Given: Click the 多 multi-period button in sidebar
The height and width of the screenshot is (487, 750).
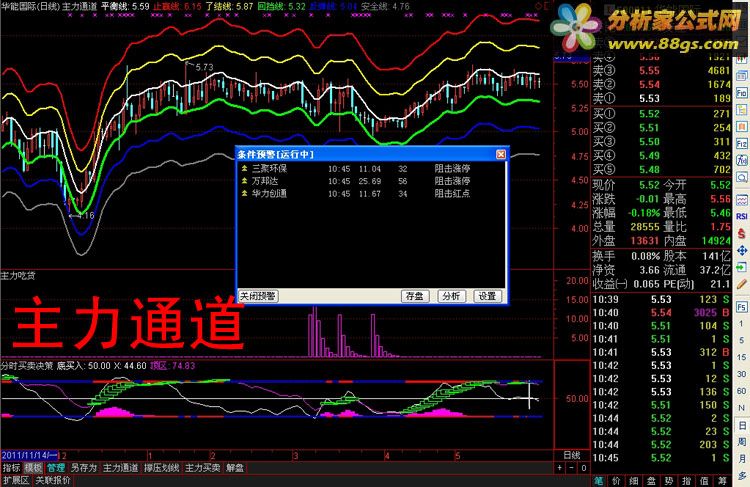Looking at the screenshot, I should [742, 475].
